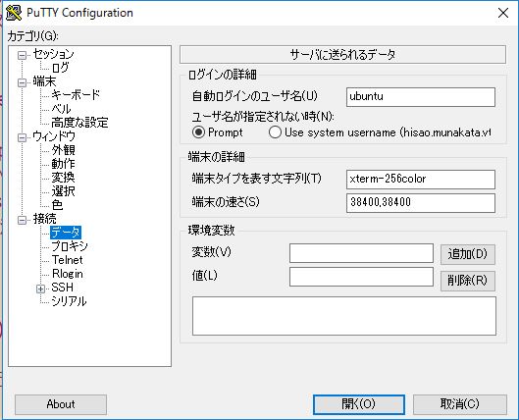Image resolution: width=519 pixels, height=420 pixels.
Task: Select 外観 in category tree
Action: click(63, 150)
